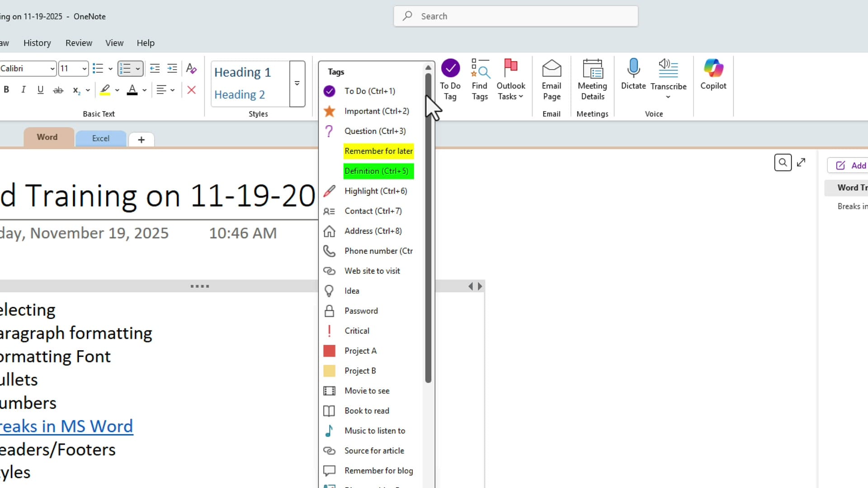Open the Review menu
This screenshot has height=488, width=868.
pos(79,42)
